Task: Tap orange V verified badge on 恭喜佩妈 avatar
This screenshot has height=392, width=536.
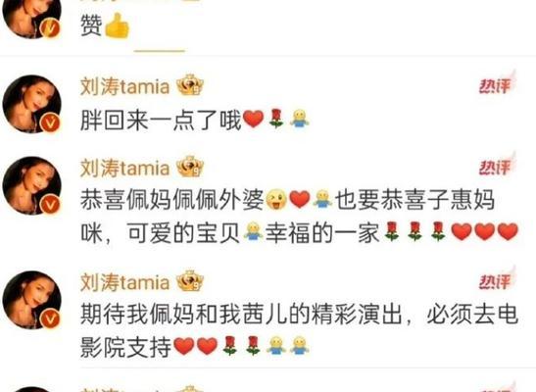Action: tap(50, 204)
